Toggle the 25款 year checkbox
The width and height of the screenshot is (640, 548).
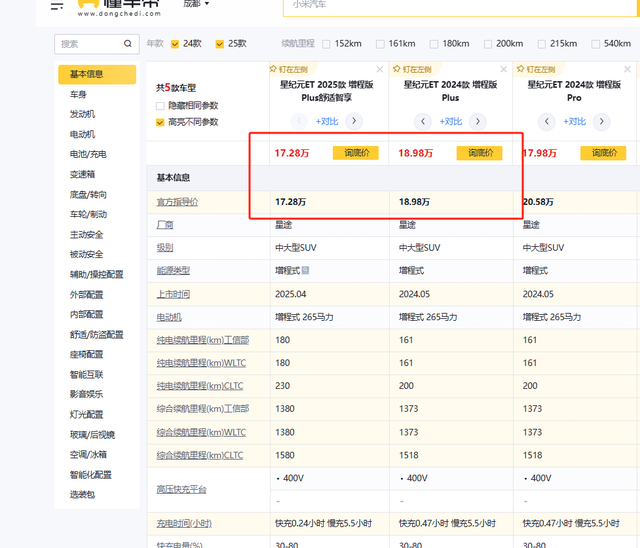[220, 44]
